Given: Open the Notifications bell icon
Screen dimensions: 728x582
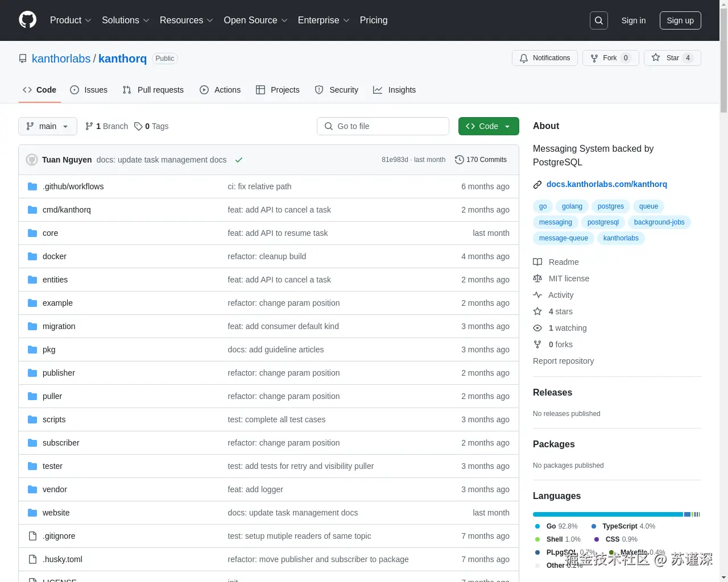Looking at the screenshot, I should coord(524,58).
